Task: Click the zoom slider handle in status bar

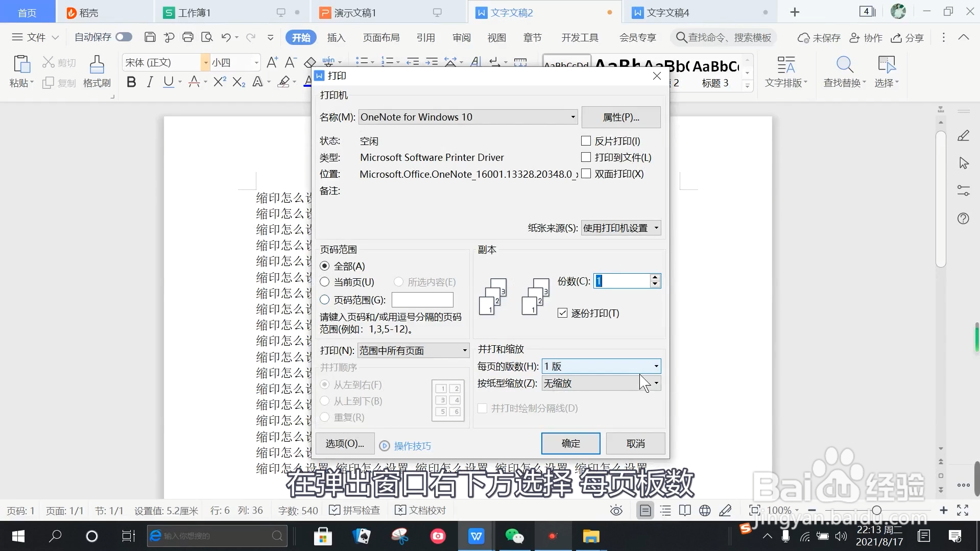Action: click(x=877, y=510)
